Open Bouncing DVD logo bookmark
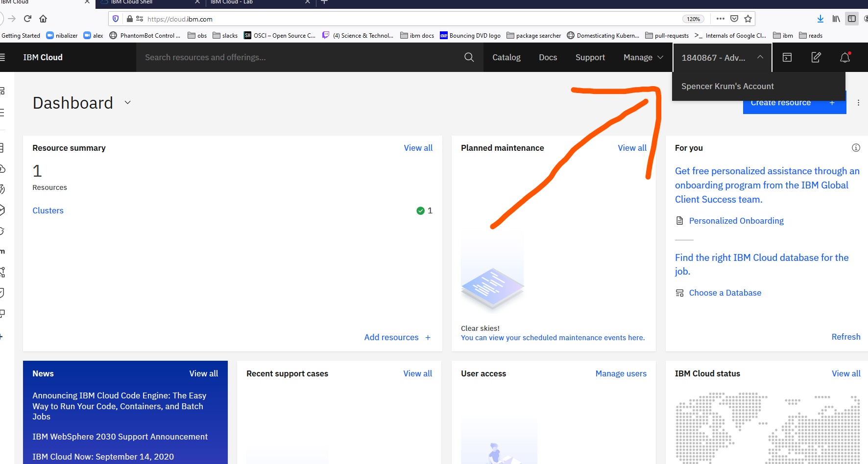 click(470, 35)
